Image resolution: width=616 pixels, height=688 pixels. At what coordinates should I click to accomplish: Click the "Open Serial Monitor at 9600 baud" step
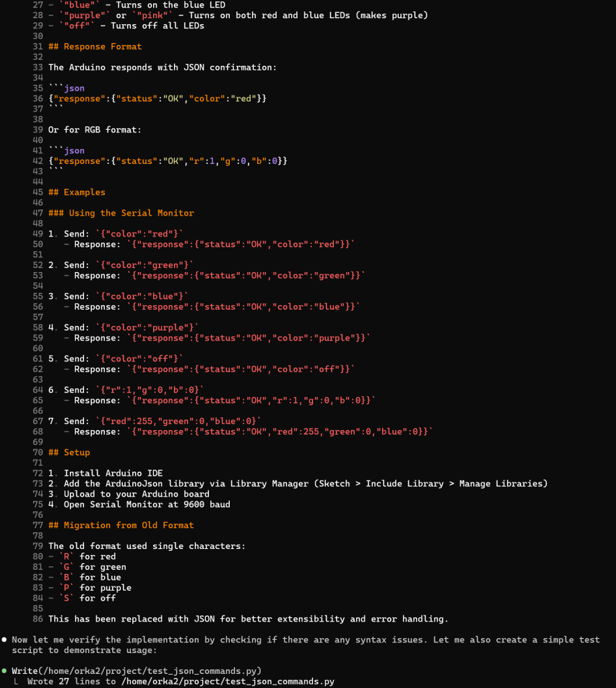(x=146, y=505)
